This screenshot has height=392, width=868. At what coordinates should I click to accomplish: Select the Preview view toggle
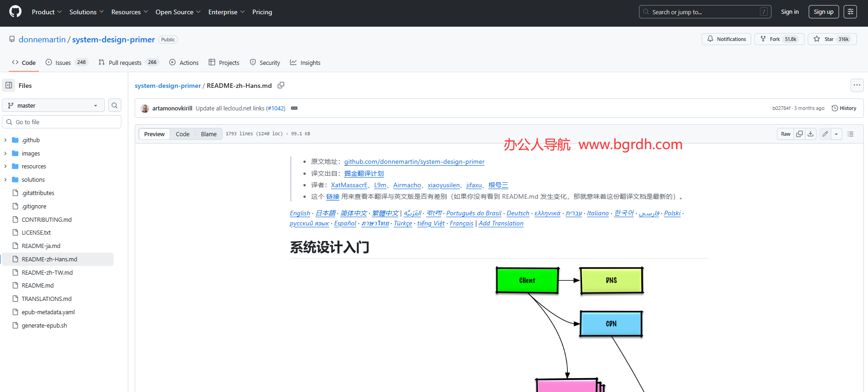pyautogui.click(x=154, y=134)
